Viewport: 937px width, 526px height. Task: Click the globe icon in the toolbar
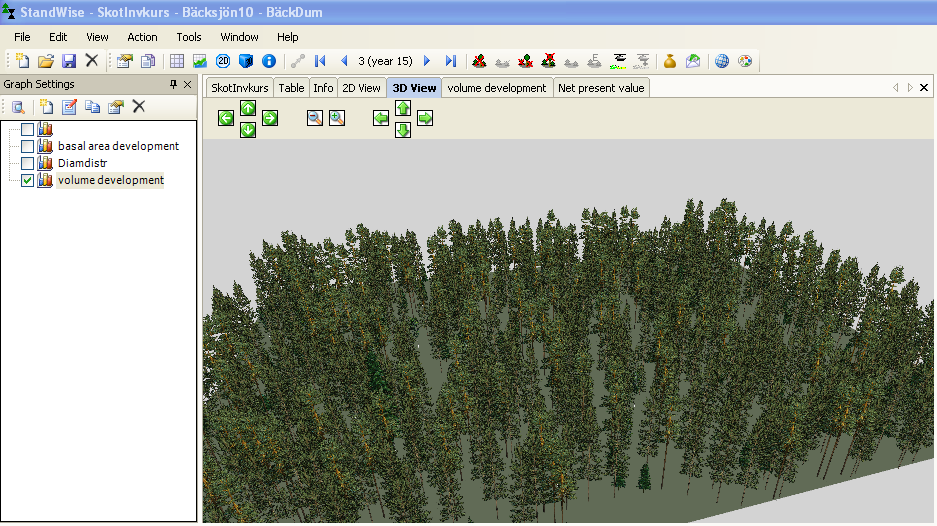click(x=722, y=61)
